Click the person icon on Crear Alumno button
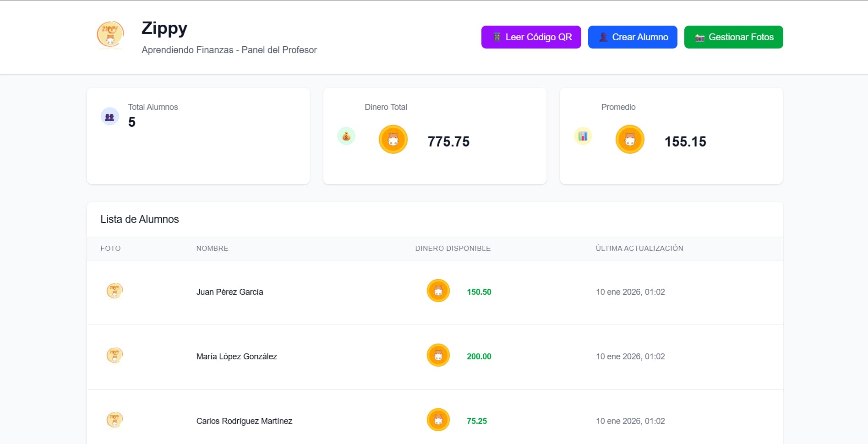 click(x=604, y=37)
